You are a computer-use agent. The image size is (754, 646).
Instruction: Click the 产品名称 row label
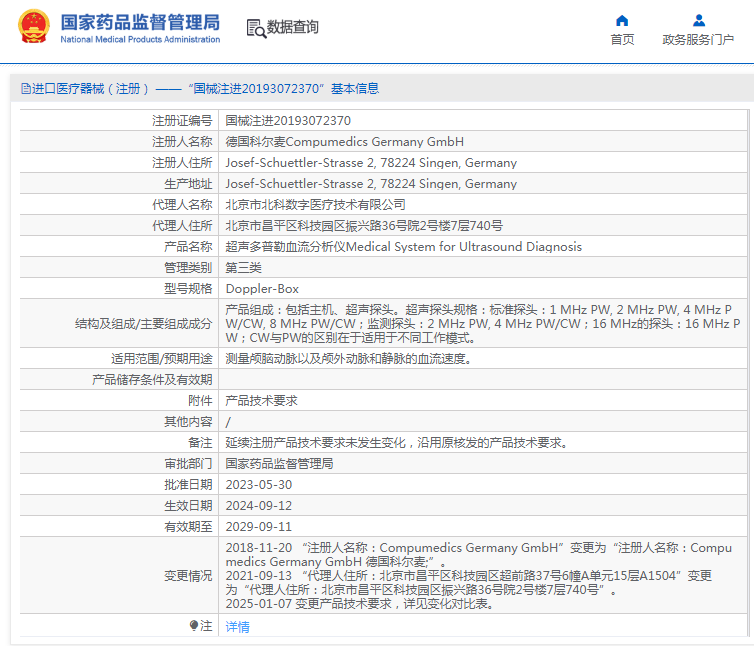tap(188, 247)
